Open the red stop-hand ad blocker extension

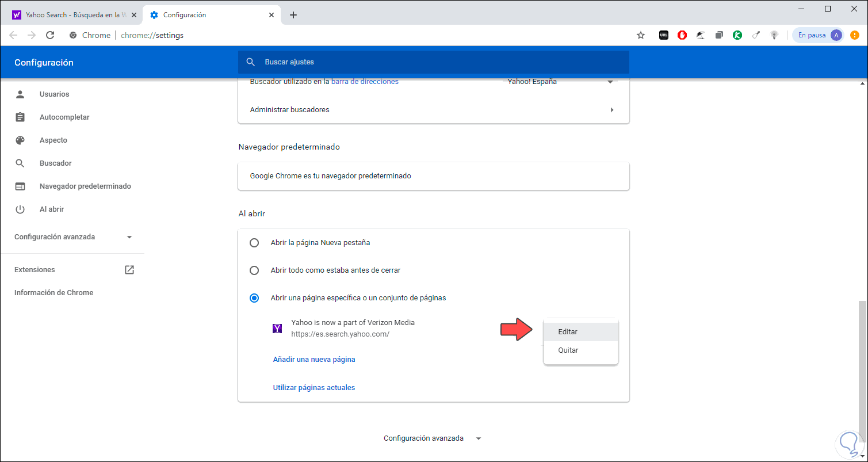[x=682, y=35]
